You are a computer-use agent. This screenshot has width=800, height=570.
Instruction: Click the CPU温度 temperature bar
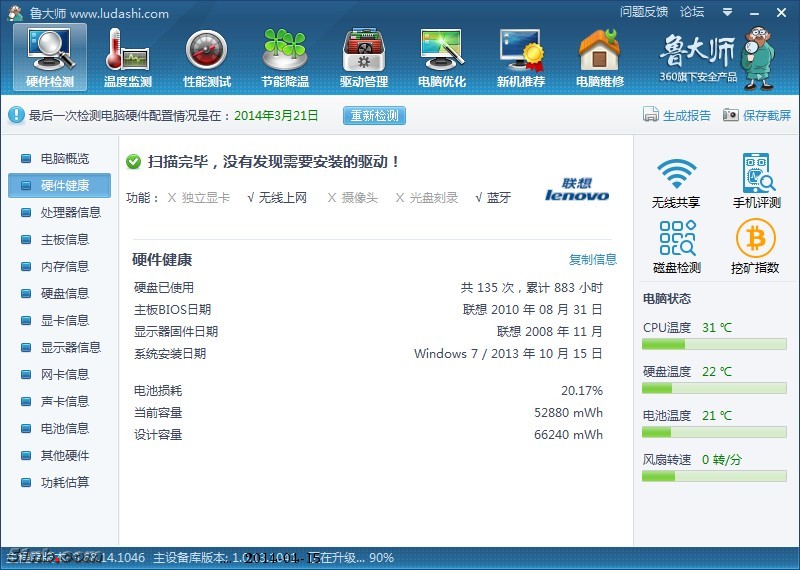[714, 344]
